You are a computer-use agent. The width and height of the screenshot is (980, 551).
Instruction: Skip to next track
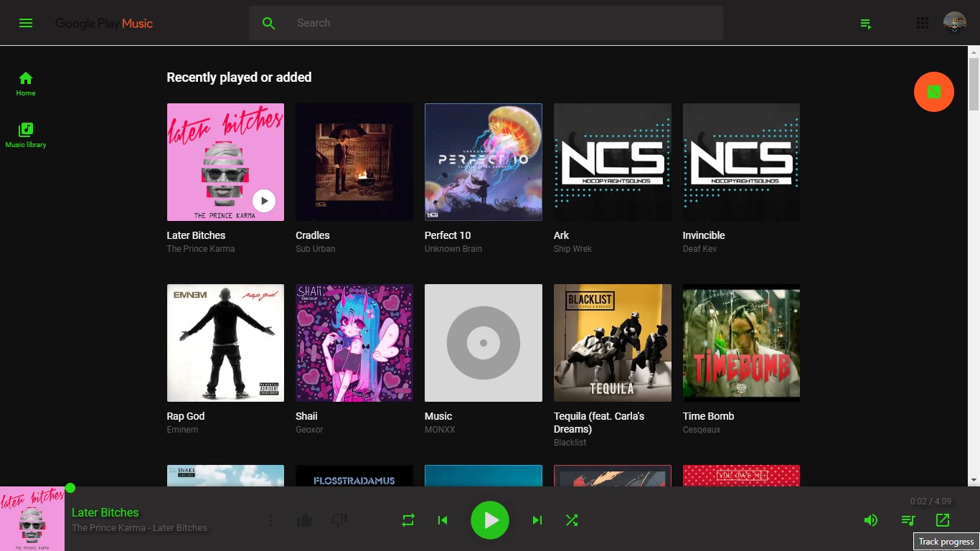tap(537, 520)
